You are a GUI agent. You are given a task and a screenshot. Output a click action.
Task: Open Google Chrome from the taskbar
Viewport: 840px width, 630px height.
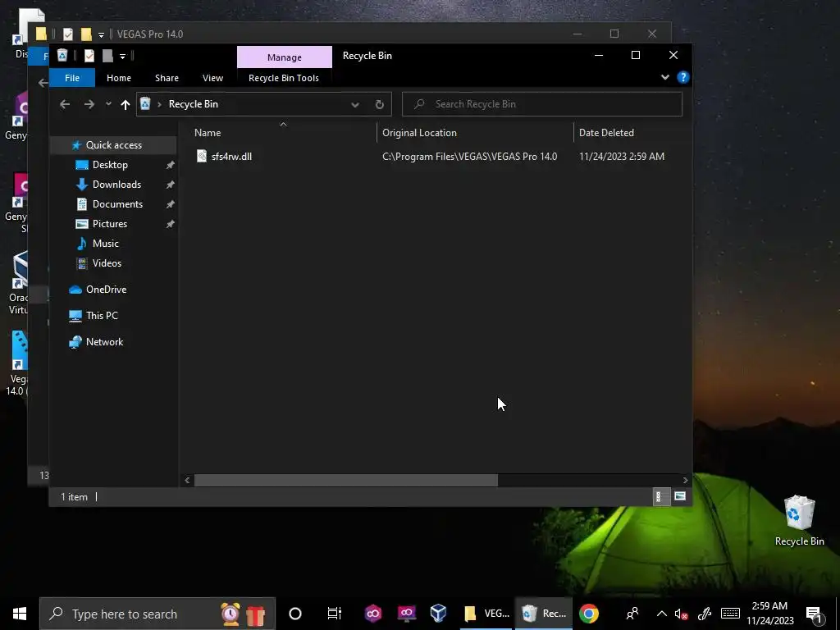589,614
